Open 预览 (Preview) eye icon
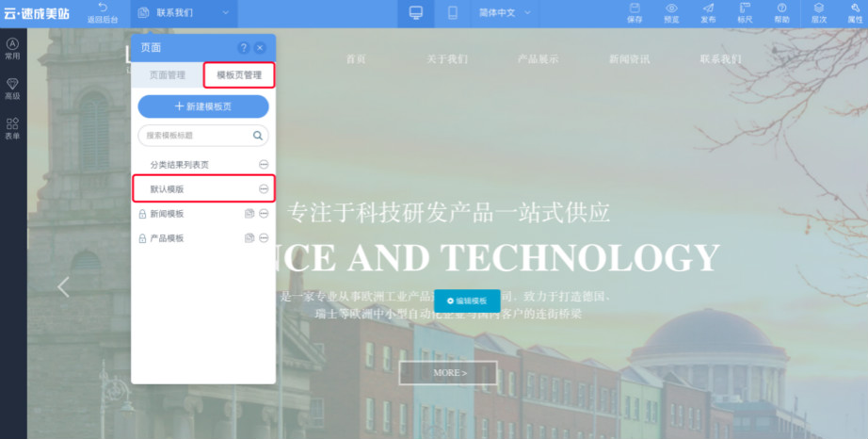Screen dimensions: 868x439 pos(671,8)
